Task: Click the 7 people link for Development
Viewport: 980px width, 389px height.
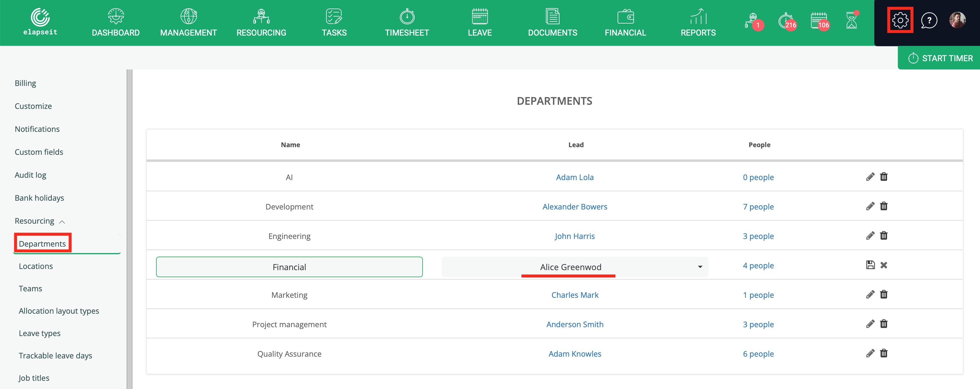Action: [x=759, y=206]
